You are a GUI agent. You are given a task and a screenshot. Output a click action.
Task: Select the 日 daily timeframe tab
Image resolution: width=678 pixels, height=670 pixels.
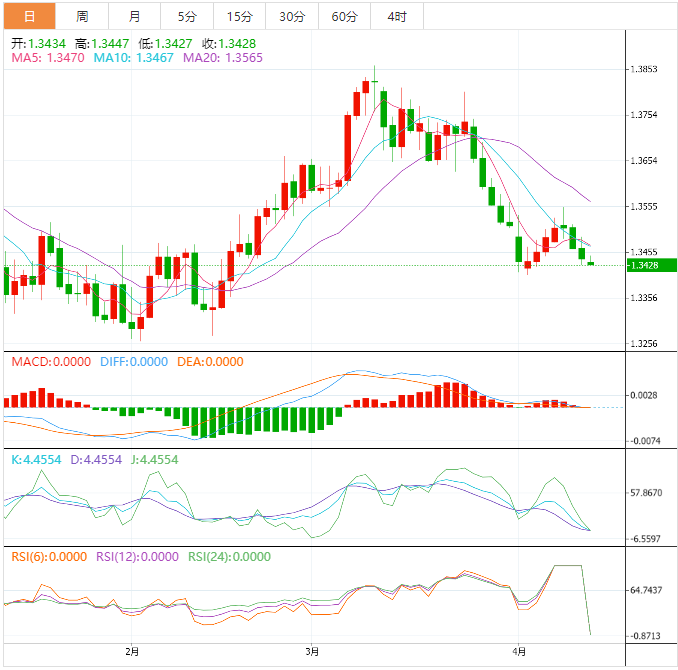(x=29, y=16)
